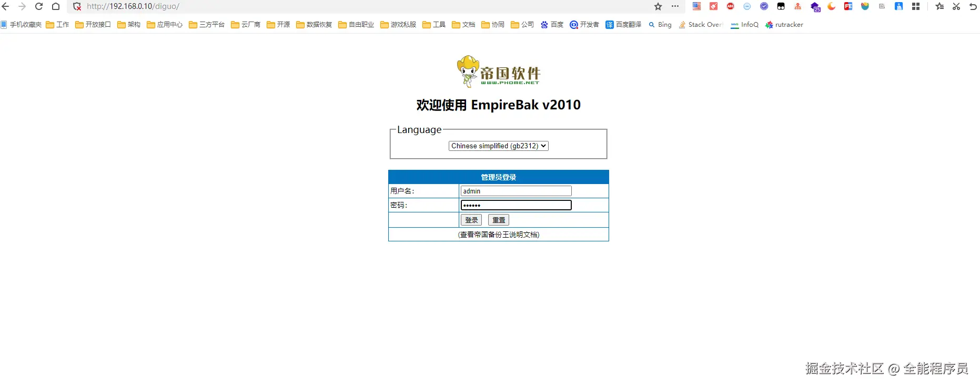
Task: Click the colorful bowl extension icon
Action: coord(865,6)
